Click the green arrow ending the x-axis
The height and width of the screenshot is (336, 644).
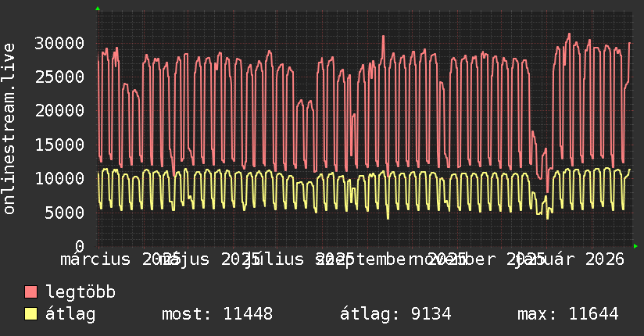635,246
